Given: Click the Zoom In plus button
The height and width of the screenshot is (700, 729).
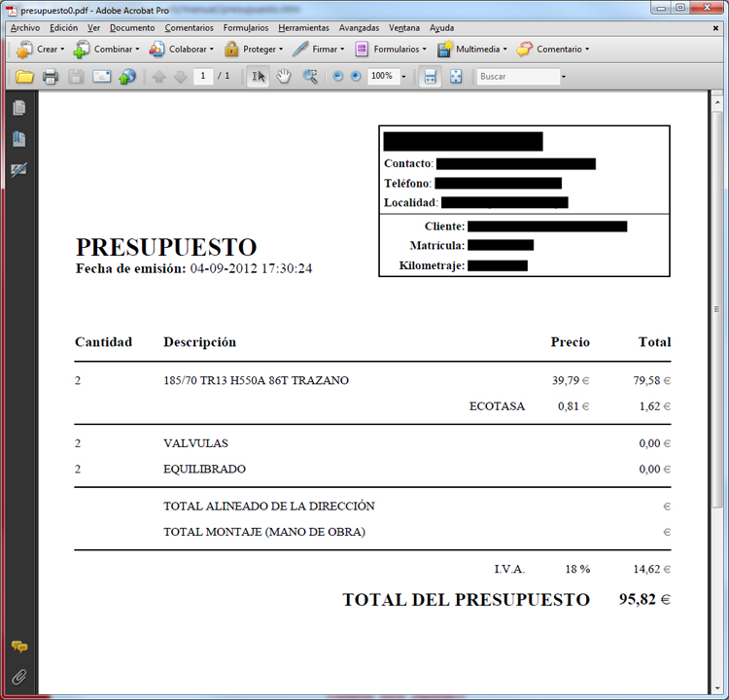Looking at the screenshot, I should point(356,76).
